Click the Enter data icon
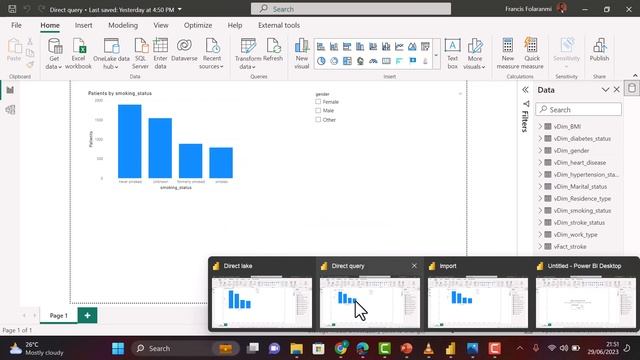 pyautogui.click(x=160, y=46)
